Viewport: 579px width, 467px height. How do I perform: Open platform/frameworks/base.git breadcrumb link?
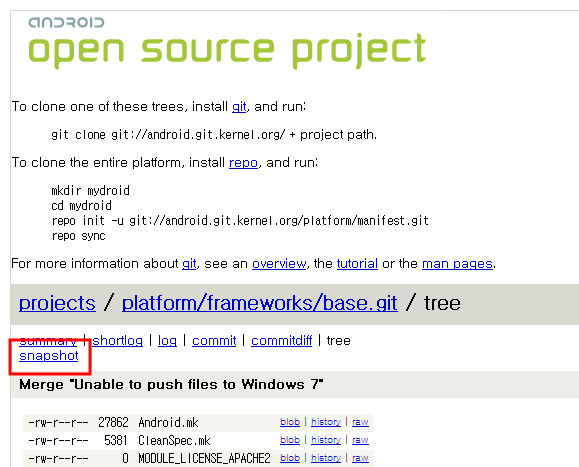pyautogui.click(x=260, y=303)
